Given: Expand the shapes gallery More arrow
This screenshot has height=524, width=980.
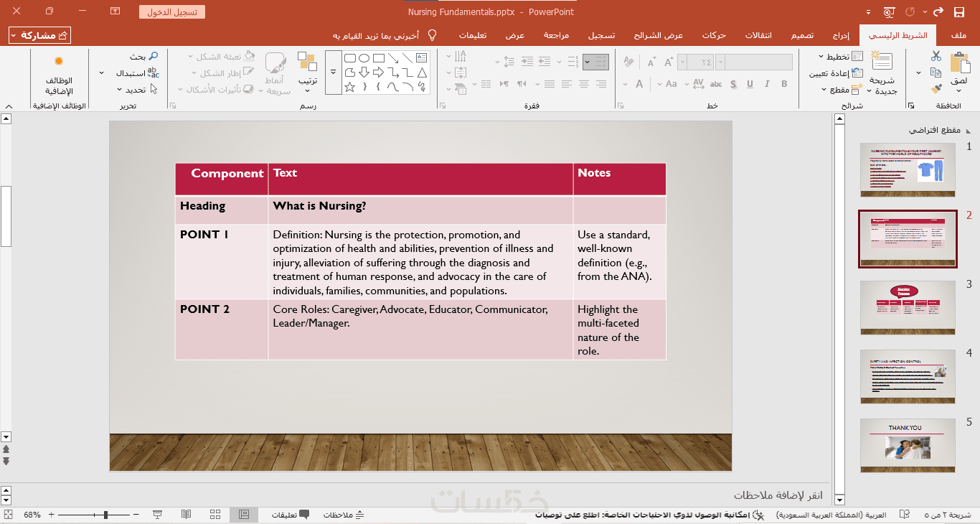Looking at the screenshot, I should pos(333,72).
